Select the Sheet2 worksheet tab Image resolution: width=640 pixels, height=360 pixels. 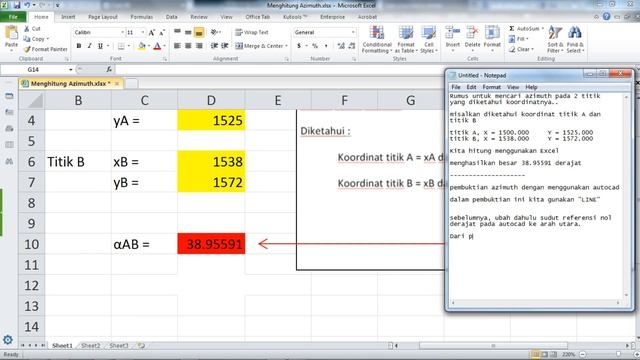[x=90, y=346]
